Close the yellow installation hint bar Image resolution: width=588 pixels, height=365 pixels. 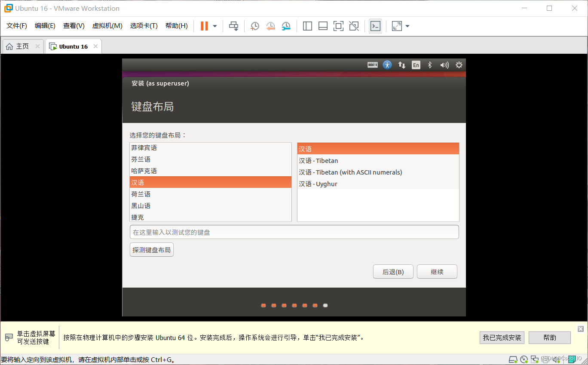click(x=581, y=329)
